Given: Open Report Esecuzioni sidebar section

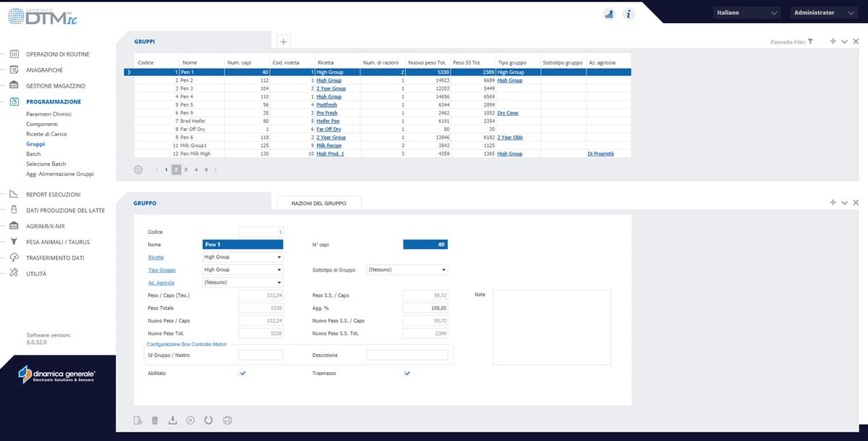Looking at the screenshot, I should (53, 194).
